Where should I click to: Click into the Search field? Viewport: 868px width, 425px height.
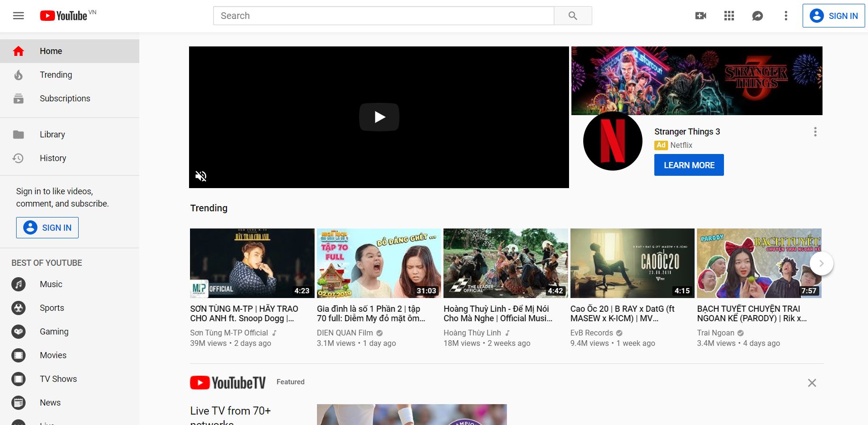click(x=383, y=16)
